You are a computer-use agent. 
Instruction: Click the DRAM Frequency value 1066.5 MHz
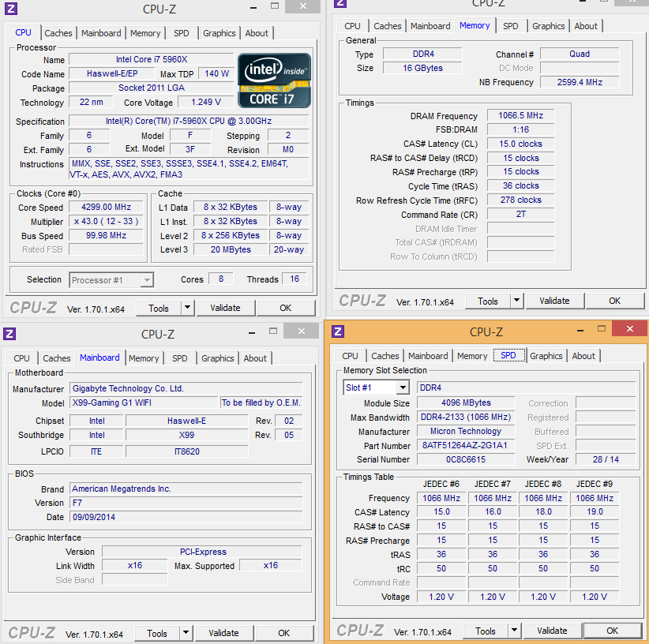[x=520, y=116]
